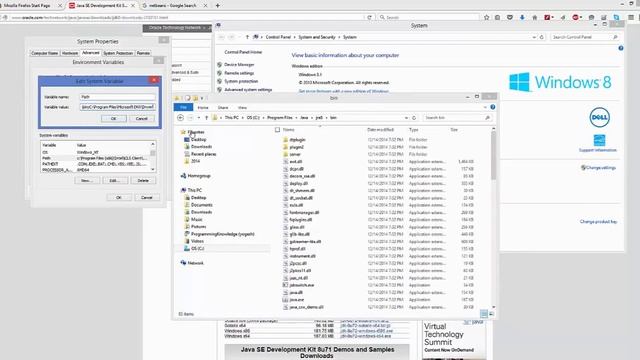Switch to System Protection tab
640x360 pixels.
pos(118,53)
